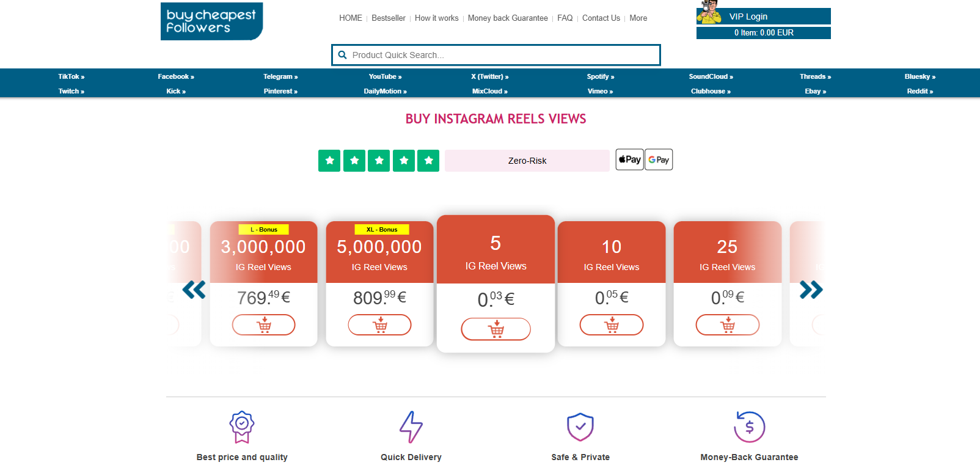Image resolution: width=980 pixels, height=476 pixels.
Task: Open the MixCloud category menu
Action: [x=490, y=91]
